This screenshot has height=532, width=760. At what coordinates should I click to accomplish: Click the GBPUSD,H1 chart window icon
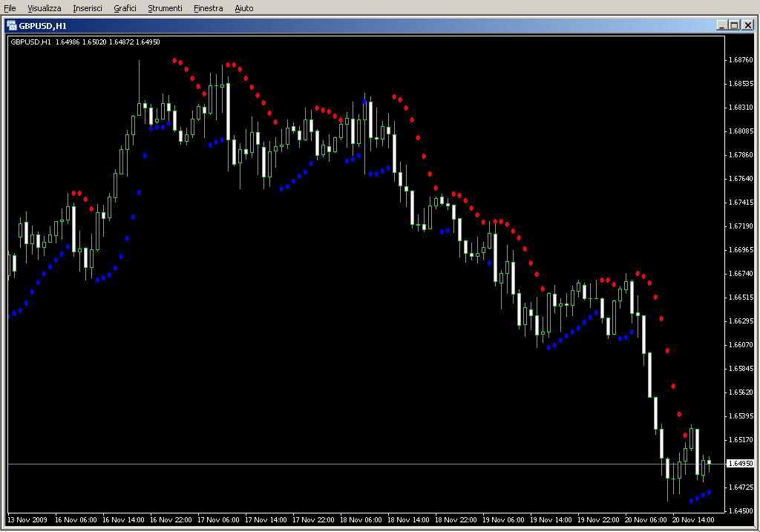pos(12,26)
